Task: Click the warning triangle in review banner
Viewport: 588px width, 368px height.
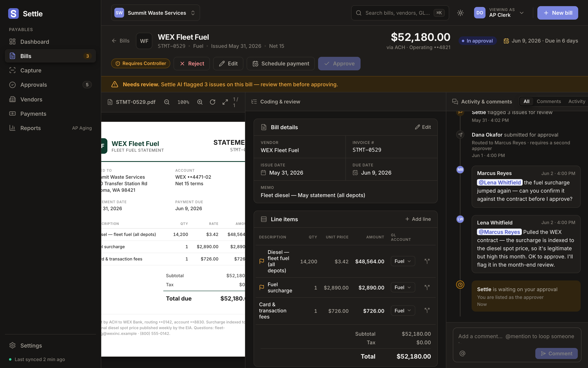Action: point(115,84)
